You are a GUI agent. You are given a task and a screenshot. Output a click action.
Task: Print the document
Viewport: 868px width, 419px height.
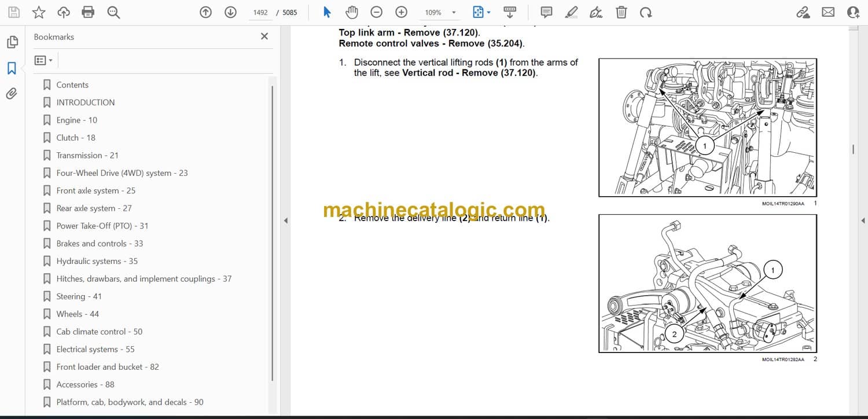tap(88, 12)
